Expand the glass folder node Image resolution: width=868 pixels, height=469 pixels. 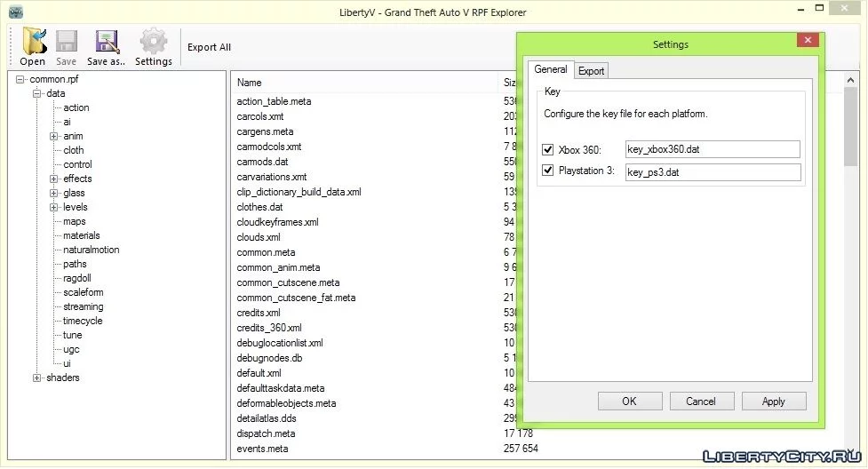point(53,194)
